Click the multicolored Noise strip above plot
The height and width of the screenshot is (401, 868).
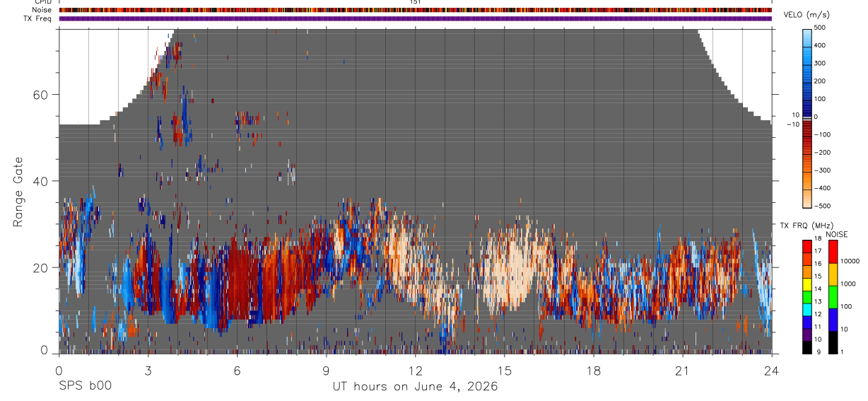point(415,10)
